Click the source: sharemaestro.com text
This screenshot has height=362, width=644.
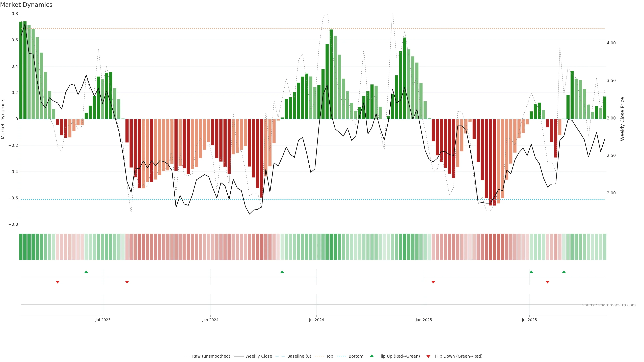point(609,305)
